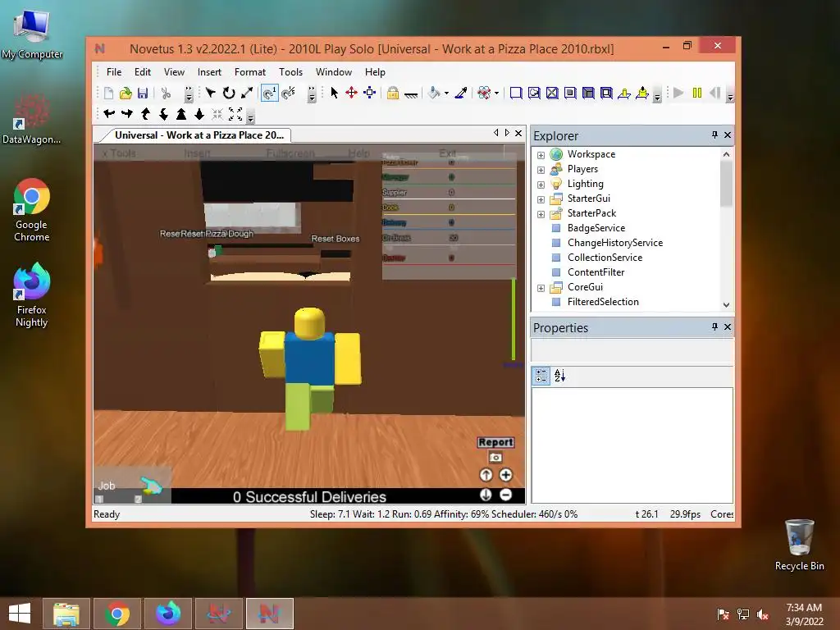840x630 pixels.
Task: Switch Properties to categorized view
Action: (541, 376)
